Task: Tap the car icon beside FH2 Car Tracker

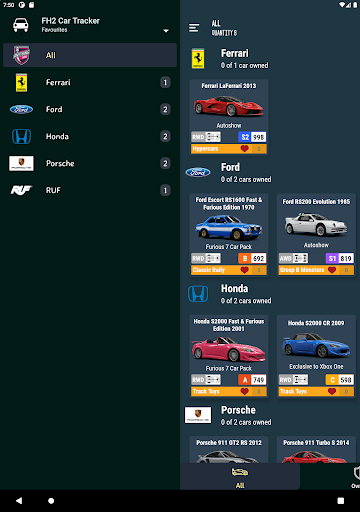Action: point(21,25)
